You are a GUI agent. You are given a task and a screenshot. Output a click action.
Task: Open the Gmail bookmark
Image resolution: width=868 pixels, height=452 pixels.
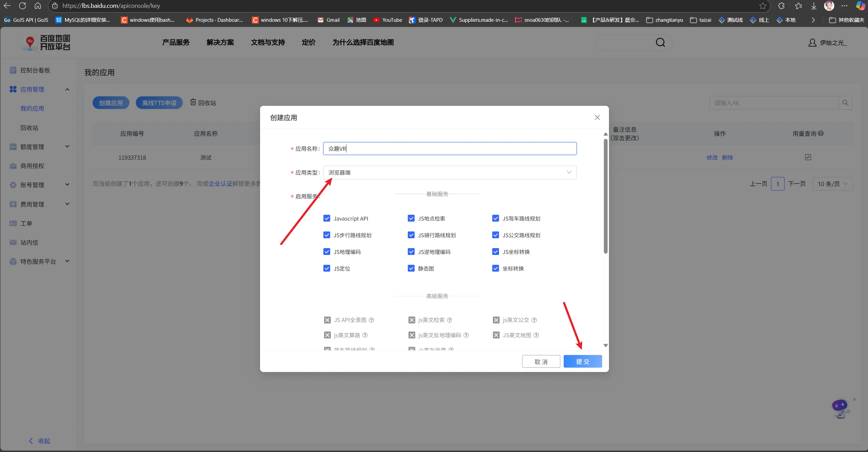[x=328, y=20]
